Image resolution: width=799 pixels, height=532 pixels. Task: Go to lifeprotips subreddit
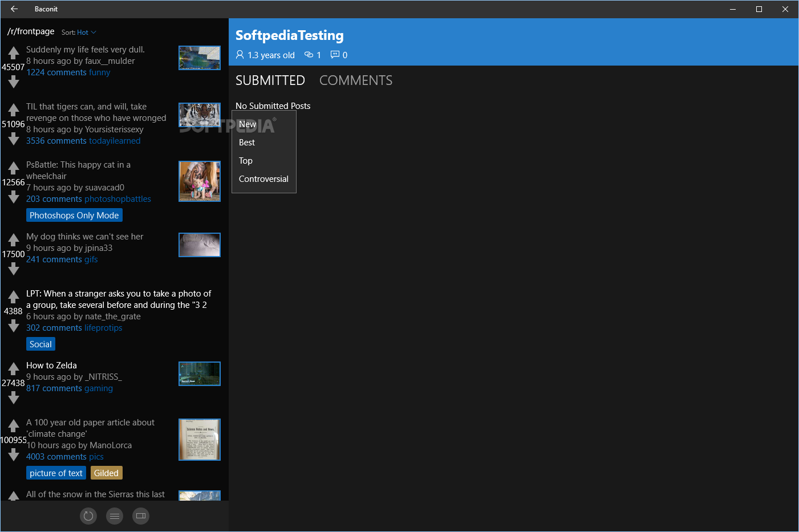[x=103, y=328]
